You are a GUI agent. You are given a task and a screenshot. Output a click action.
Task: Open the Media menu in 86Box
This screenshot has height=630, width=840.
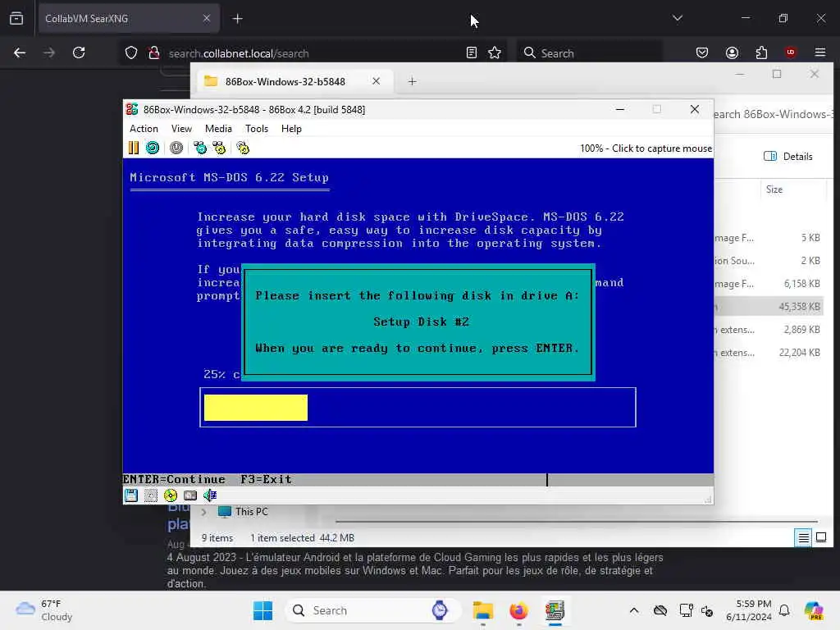218,129
